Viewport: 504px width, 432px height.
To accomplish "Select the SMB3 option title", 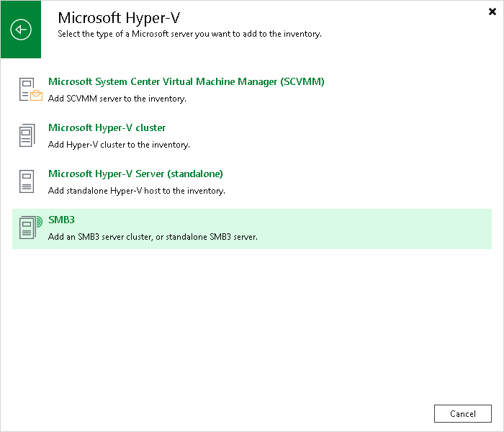I will [x=61, y=220].
